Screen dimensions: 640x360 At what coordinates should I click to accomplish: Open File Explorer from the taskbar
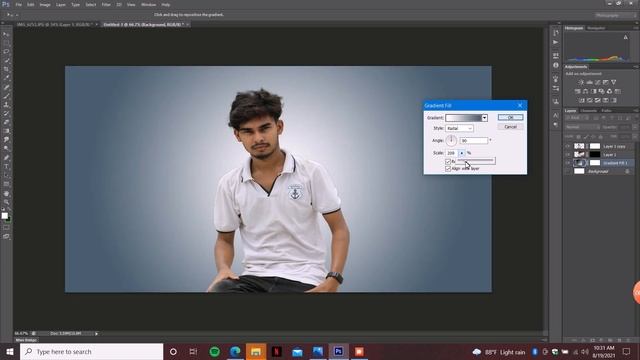pyautogui.click(x=256, y=351)
